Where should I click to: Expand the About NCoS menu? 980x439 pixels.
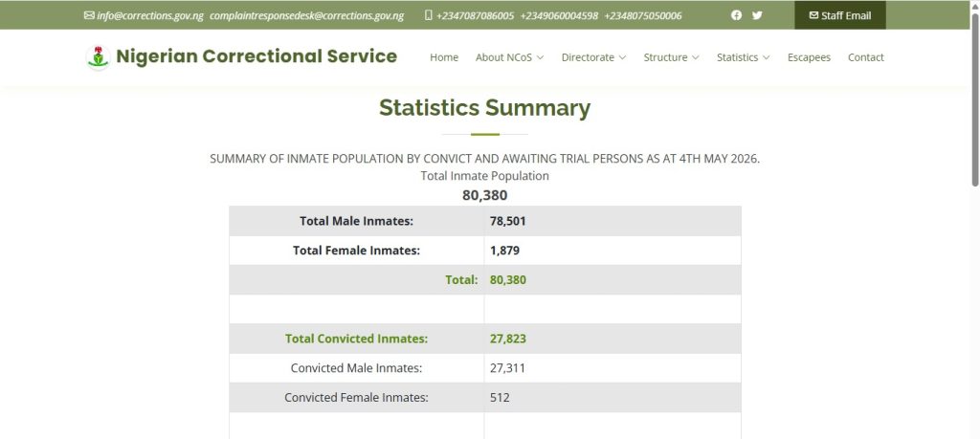(509, 57)
